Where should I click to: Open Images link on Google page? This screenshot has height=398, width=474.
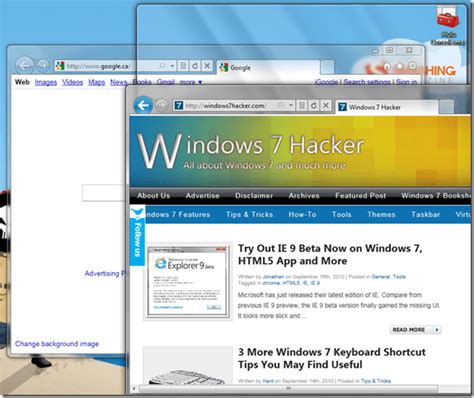46,82
